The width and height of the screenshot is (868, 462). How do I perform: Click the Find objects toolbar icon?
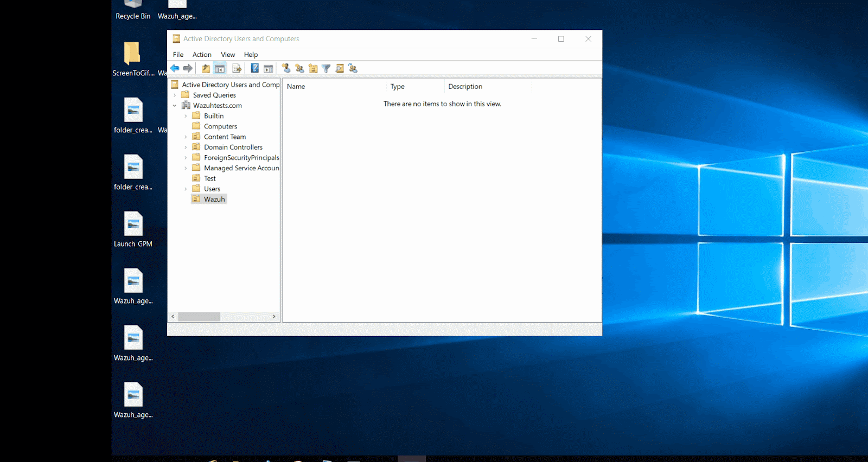coord(340,68)
